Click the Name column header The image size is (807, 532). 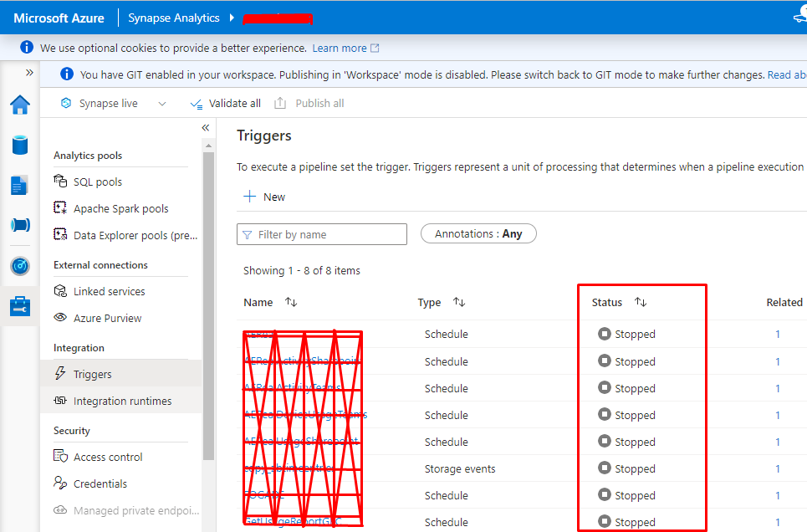258,302
